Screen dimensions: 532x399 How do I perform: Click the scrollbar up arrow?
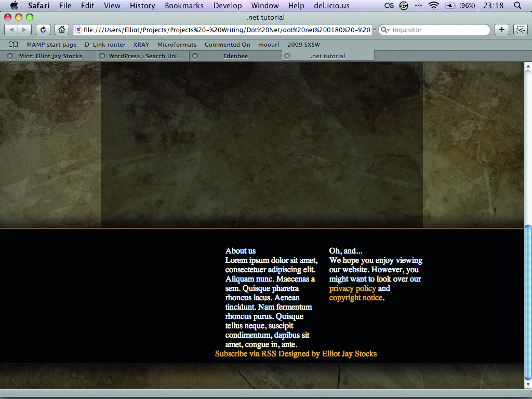528,66
